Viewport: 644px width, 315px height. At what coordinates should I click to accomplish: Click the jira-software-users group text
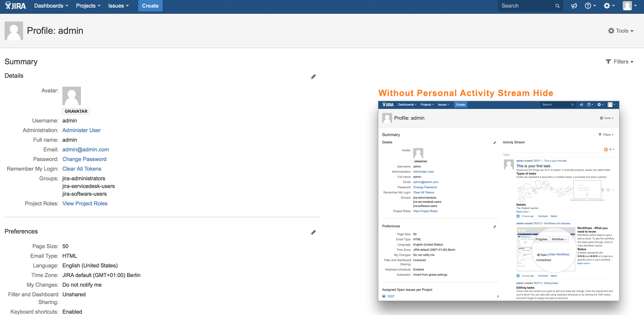[84, 194]
